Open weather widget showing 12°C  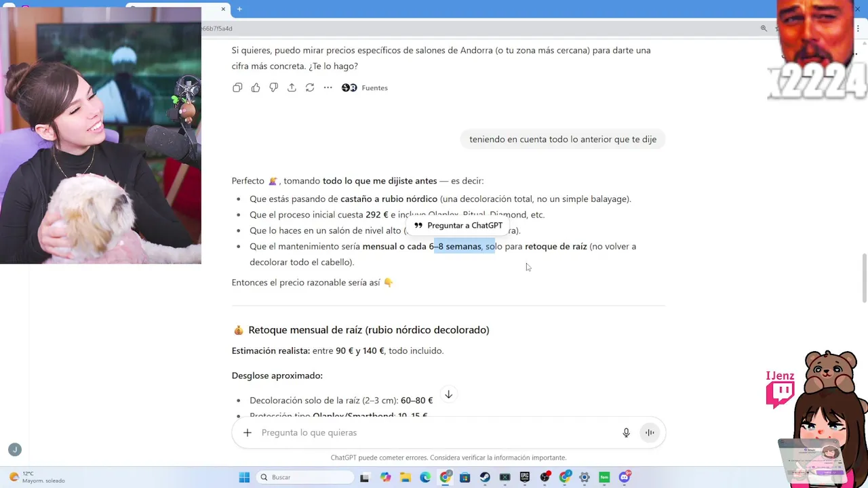coord(38,477)
